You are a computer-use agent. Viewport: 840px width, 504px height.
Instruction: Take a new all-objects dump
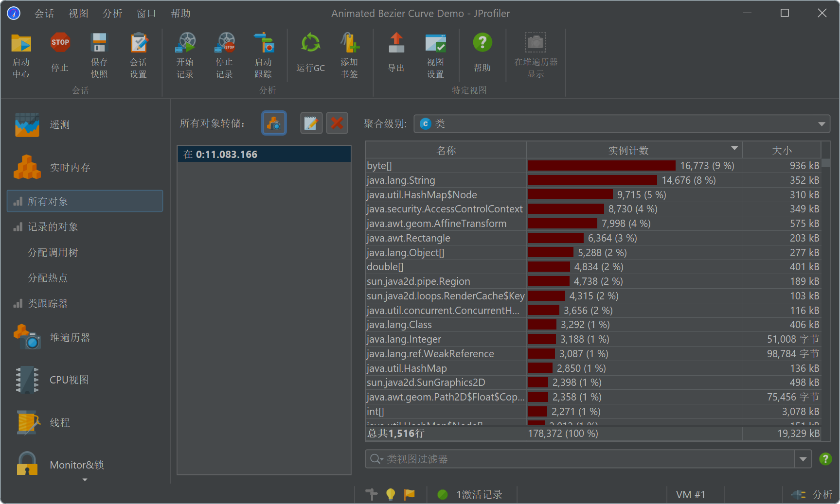[274, 123]
